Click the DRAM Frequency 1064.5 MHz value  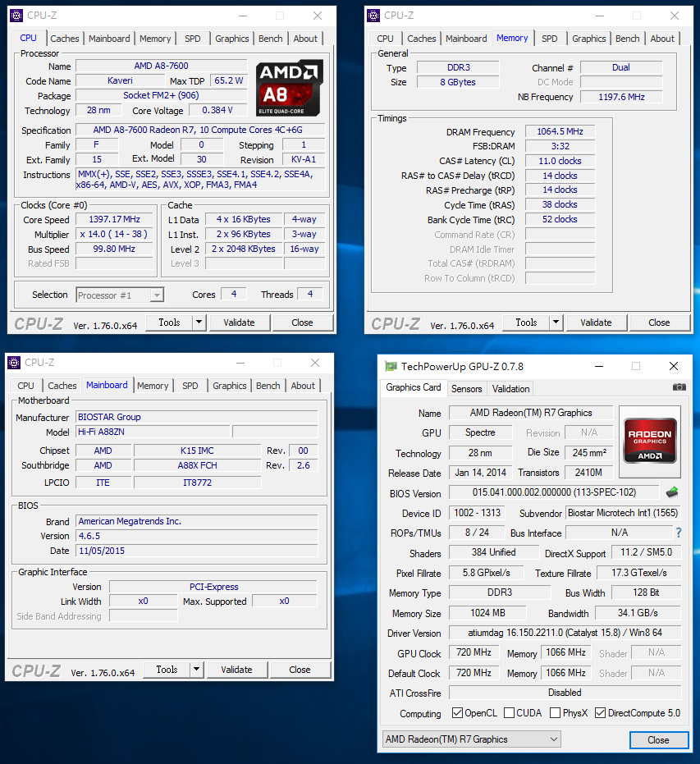point(560,131)
